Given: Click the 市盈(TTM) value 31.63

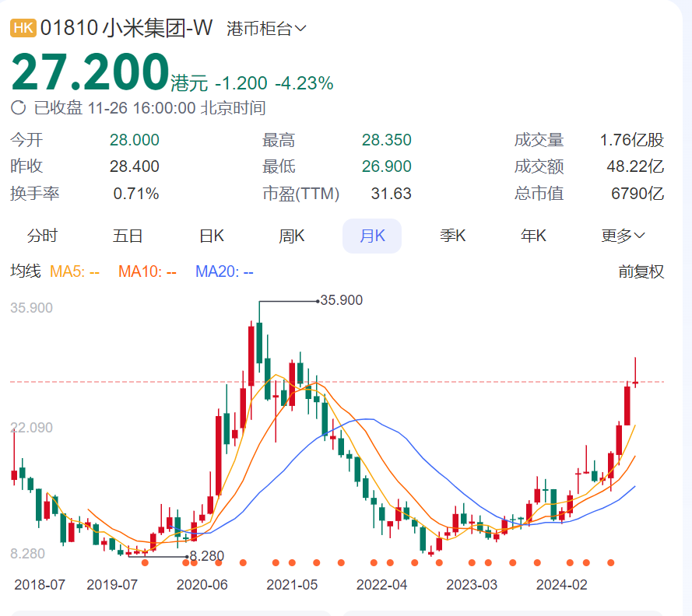Looking at the screenshot, I should [391, 194].
